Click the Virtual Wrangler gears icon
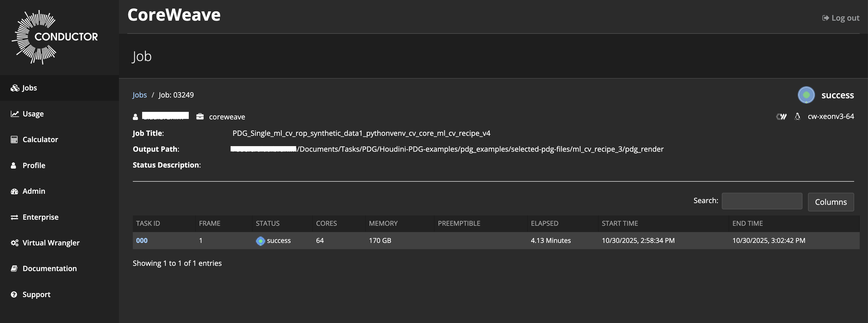This screenshot has height=323, width=868. (x=14, y=243)
